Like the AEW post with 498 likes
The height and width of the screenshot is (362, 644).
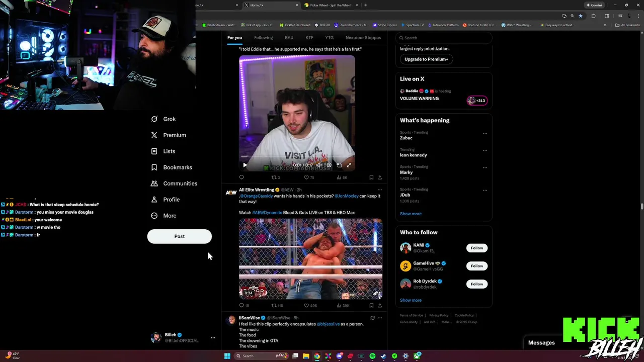point(310,305)
